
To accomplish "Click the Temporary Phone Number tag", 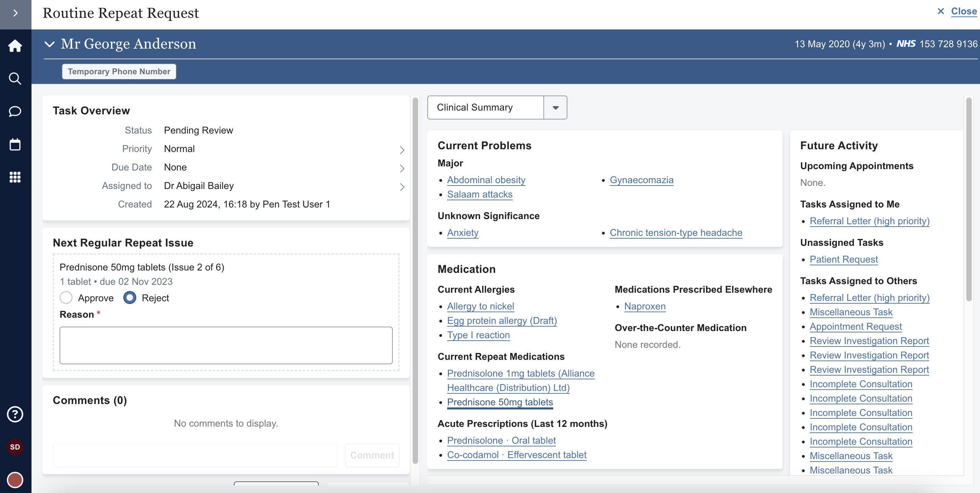I will [119, 72].
